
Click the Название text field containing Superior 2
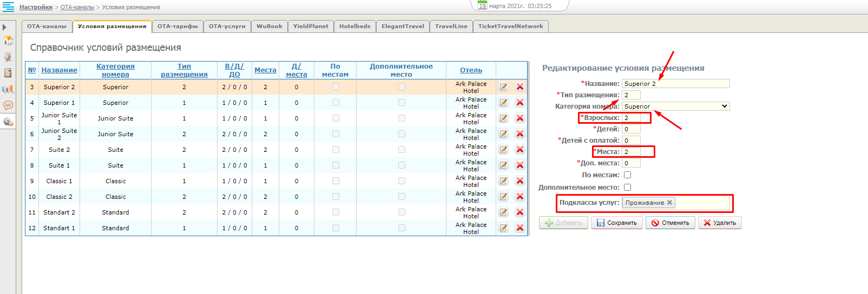(675, 84)
